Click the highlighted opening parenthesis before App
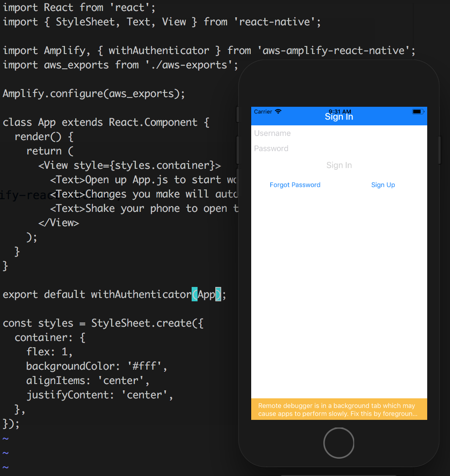This screenshot has height=476, width=450. 194,294
